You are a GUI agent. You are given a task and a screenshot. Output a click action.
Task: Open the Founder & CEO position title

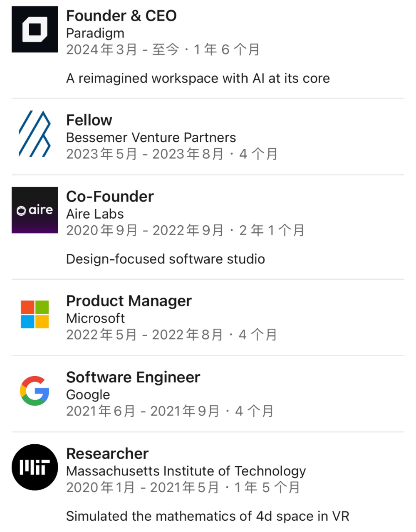(x=121, y=16)
